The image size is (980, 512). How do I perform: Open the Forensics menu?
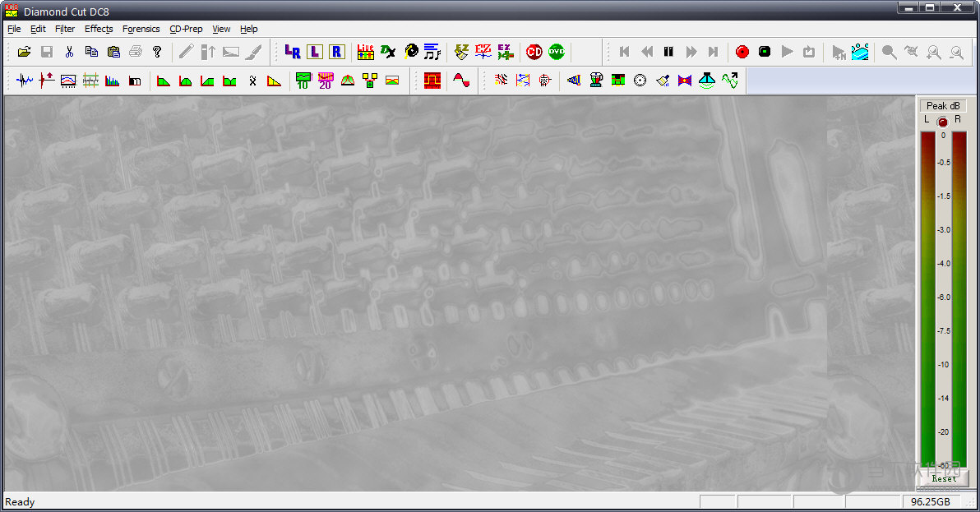point(141,29)
